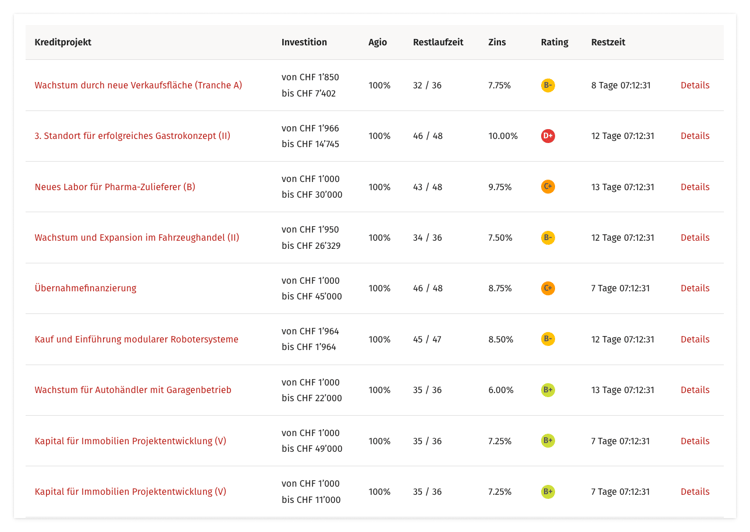Click the Zins column header
Screen dimensions: 750x532
[x=497, y=42]
